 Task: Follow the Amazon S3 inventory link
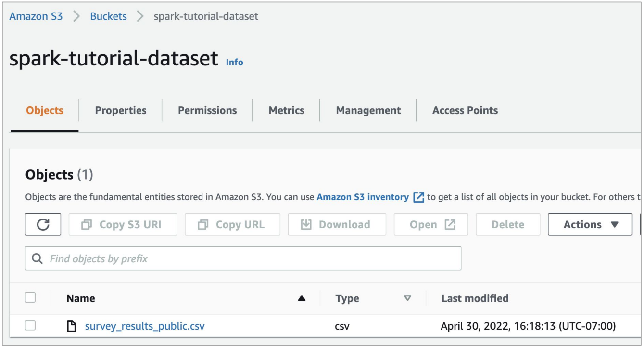pos(363,197)
